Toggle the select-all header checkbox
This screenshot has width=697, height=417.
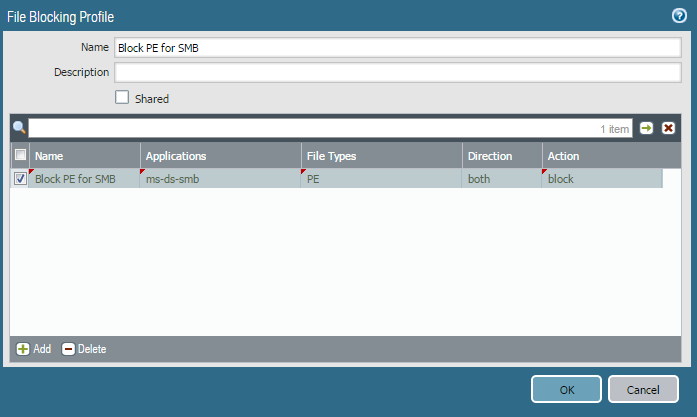20,155
